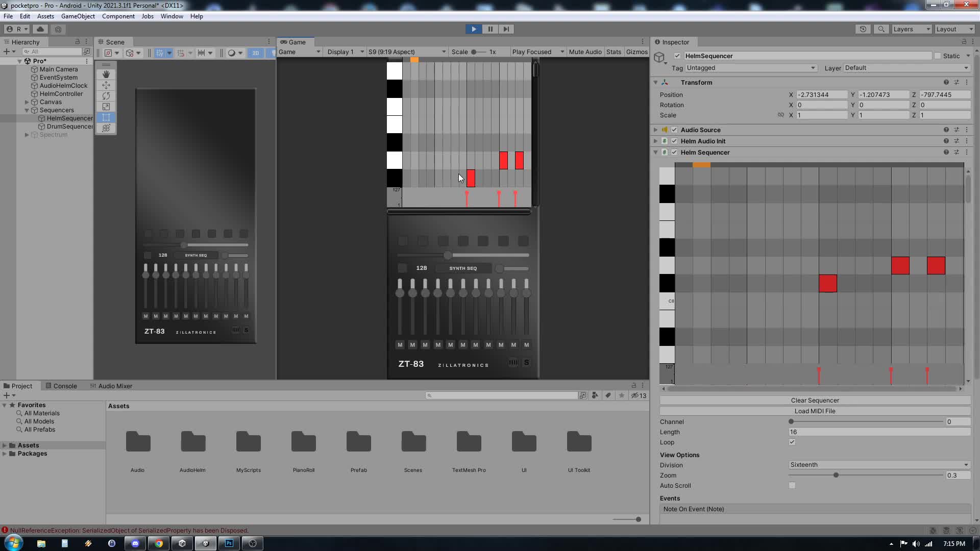Activate the Rect Transform tool
980x551 pixels.
[106, 117]
